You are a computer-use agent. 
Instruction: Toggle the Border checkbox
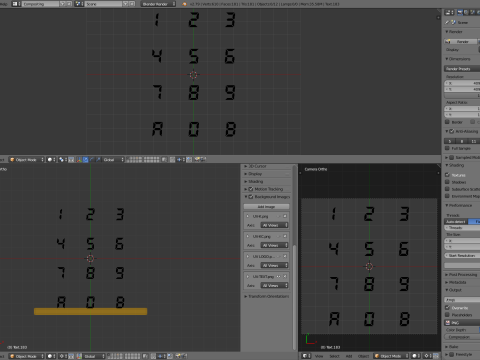[x=448, y=122]
